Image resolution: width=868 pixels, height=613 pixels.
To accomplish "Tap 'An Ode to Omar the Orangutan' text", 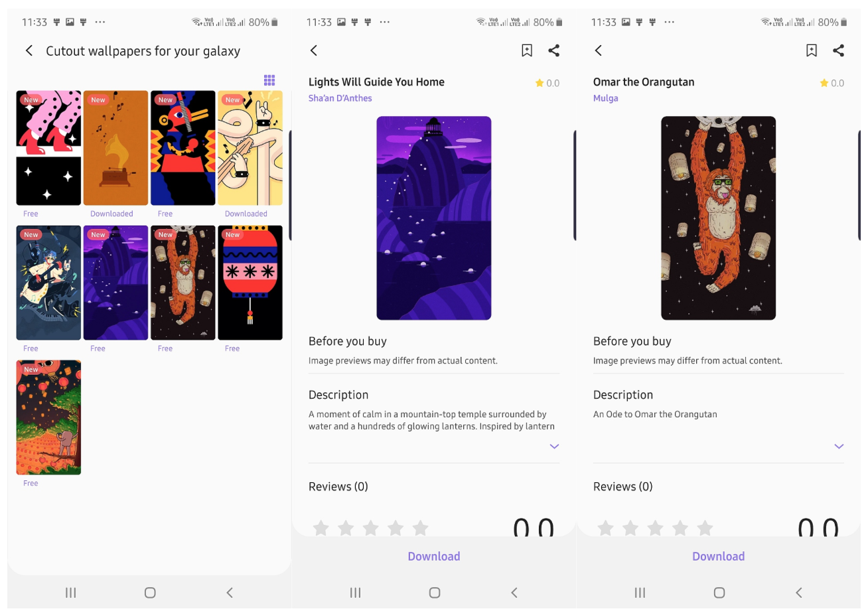I will click(655, 415).
